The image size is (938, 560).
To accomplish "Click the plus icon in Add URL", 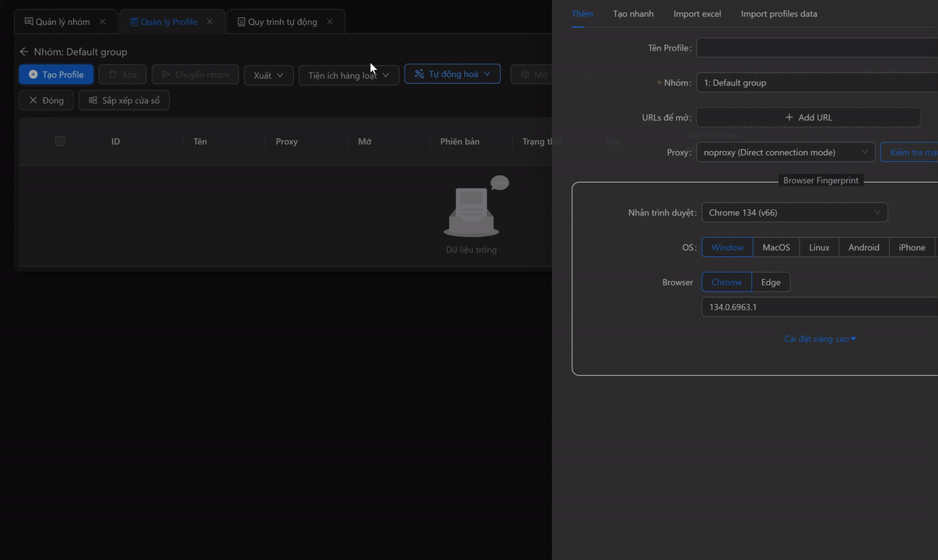I will coord(789,117).
